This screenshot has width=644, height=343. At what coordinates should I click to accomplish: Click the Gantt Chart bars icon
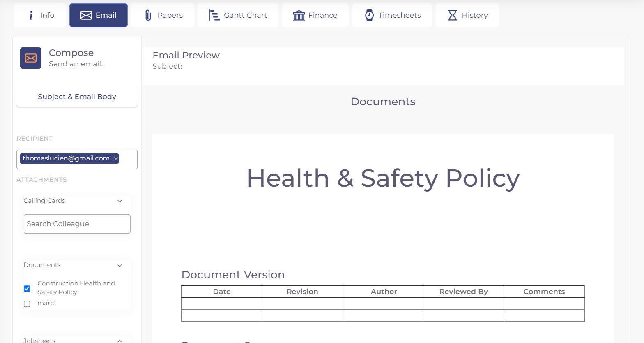214,15
